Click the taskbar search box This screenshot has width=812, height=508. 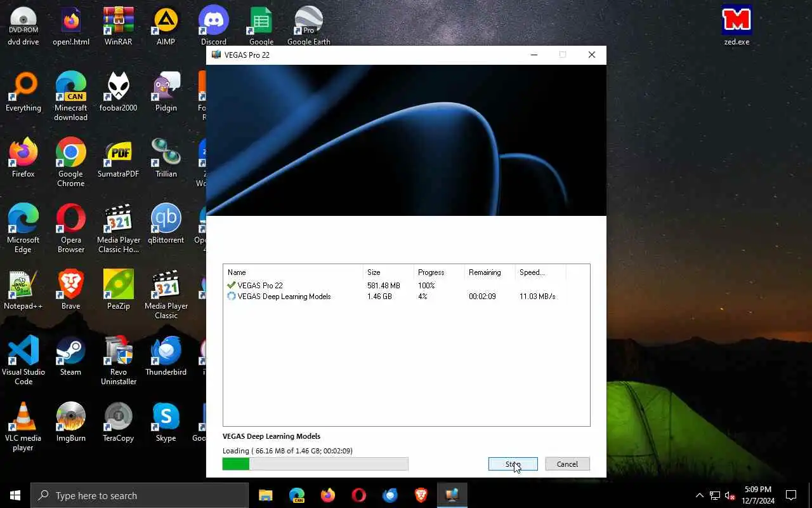140,495
